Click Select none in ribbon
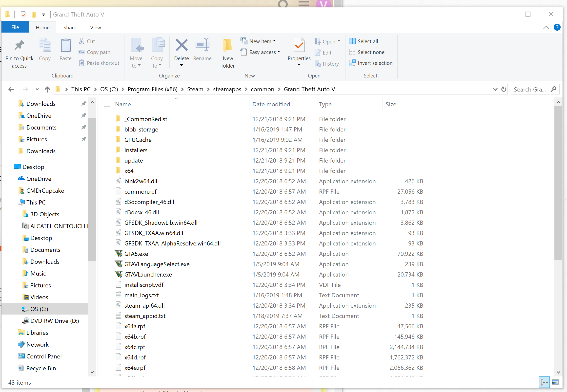The width and height of the screenshot is (567, 392). (x=371, y=52)
